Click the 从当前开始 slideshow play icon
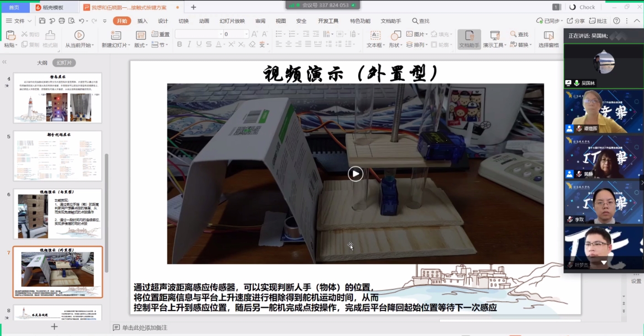The image size is (644, 336). (x=79, y=35)
